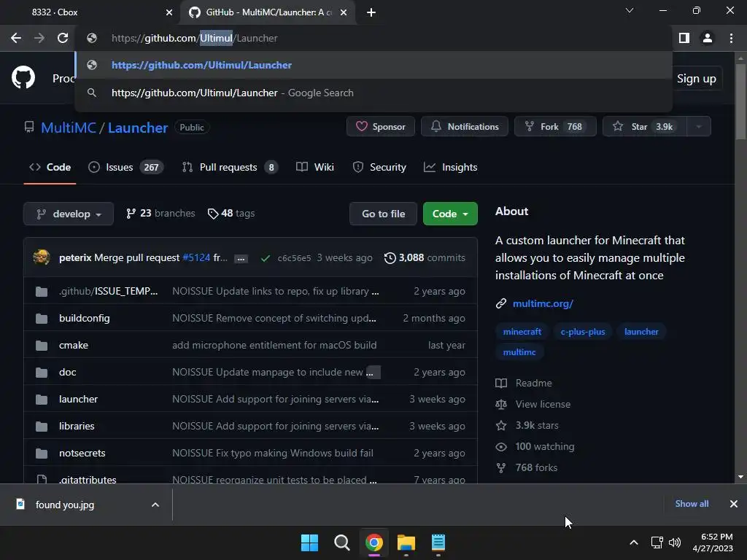
Task: Click the GitHub Octocat logo
Action: pyautogui.click(x=23, y=77)
